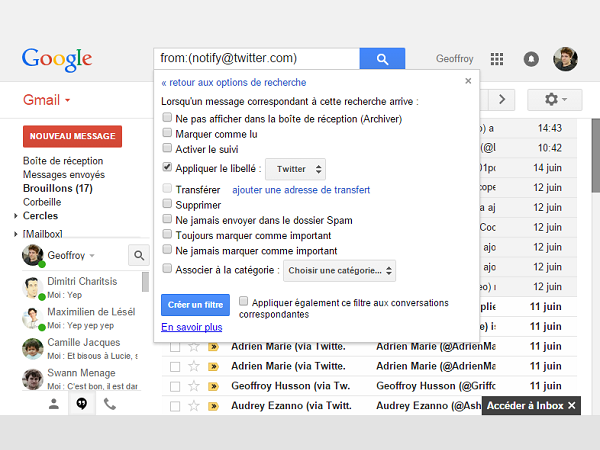Toggle importance marker on Geoffrey Husson message
600x450 pixels.
point(213,386)
